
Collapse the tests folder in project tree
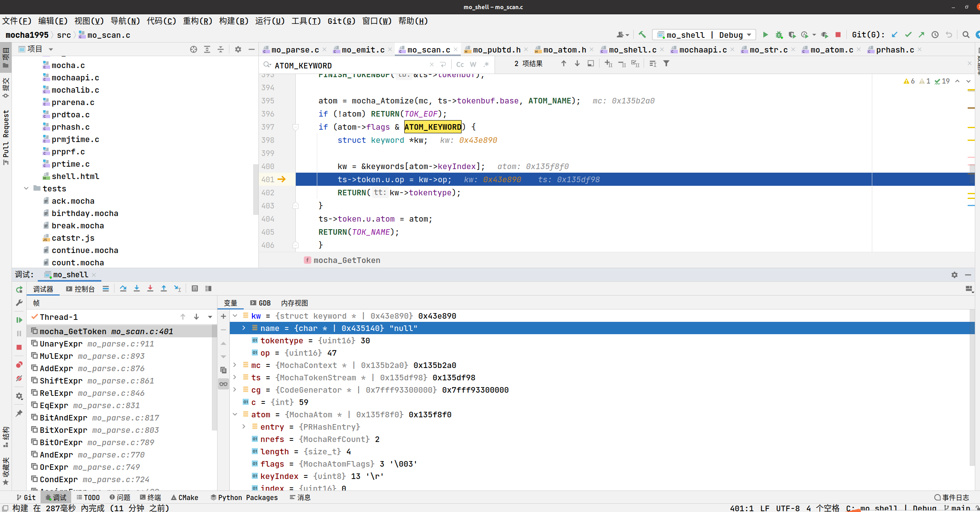(26, 189)
